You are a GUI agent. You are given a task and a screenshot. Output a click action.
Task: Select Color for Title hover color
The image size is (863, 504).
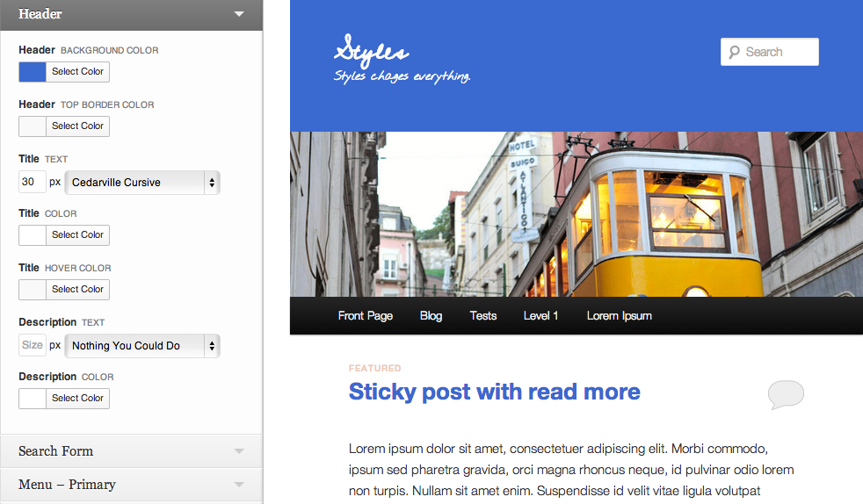tap(77, 290)
